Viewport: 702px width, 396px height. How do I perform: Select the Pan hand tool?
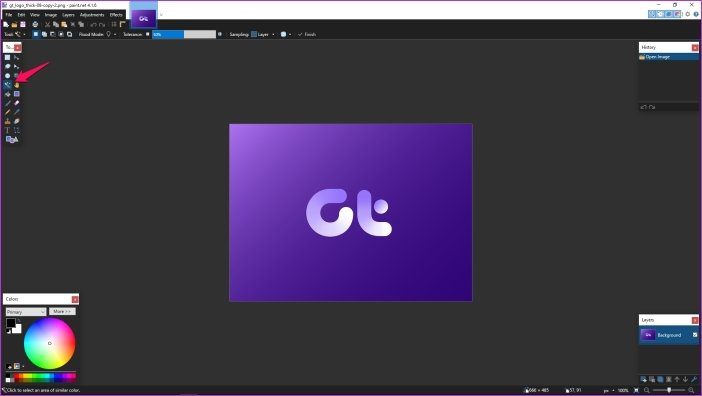pyautogui.click(x=17, y=85)
